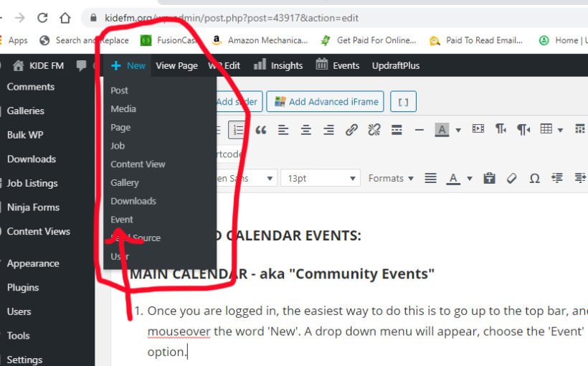The image size is (588, 366).
Task: Open Bulk WP in the sidebar
Action: click(x=25, y=135)
